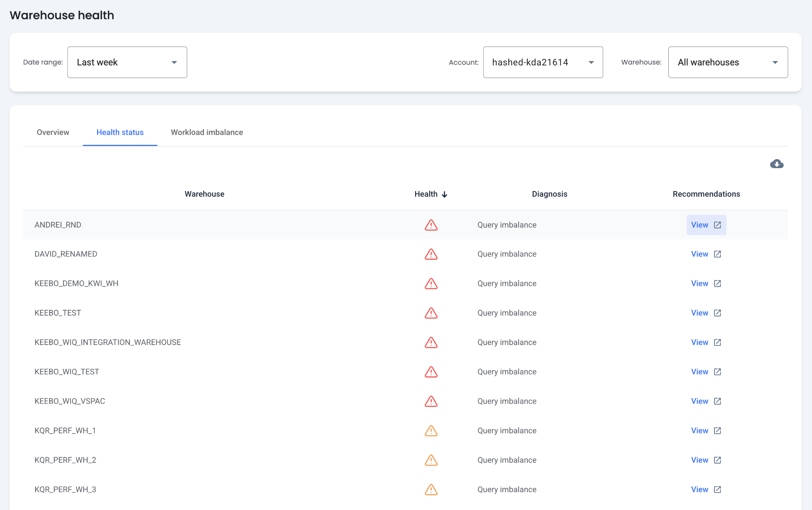Screen dimensions: 812x510
Task: Open the Date range dropdown
Action: click(127, 62)
